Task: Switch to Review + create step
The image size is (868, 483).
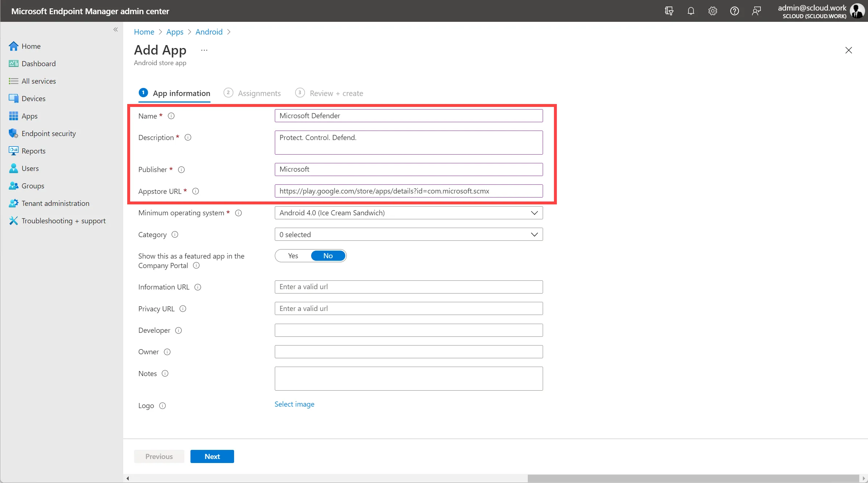Action: tap(329, 93)
